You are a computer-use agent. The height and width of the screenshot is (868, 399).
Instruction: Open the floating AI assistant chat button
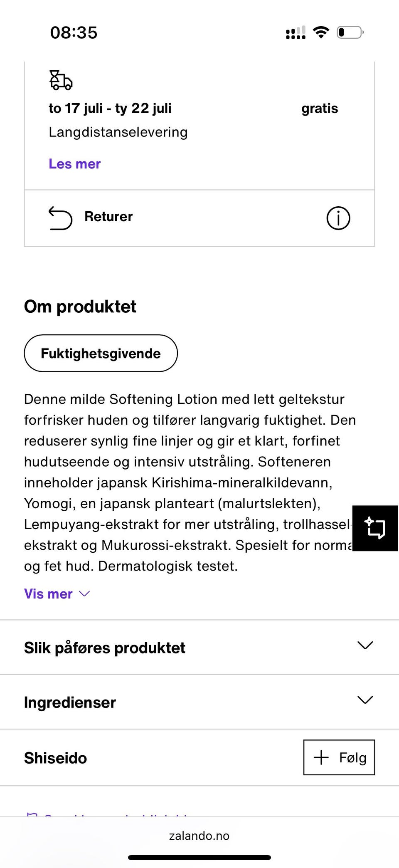tap(375, 528)
